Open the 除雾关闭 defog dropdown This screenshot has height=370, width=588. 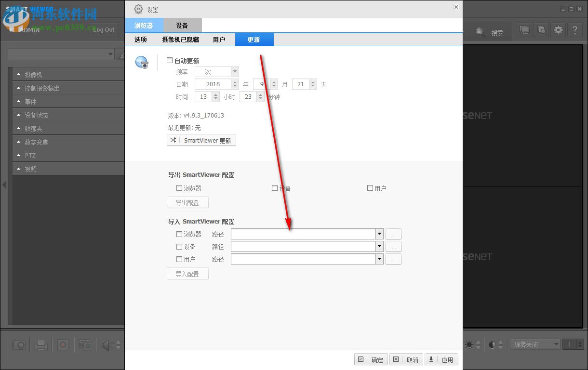pyautogui.click(x=535, y=344)
